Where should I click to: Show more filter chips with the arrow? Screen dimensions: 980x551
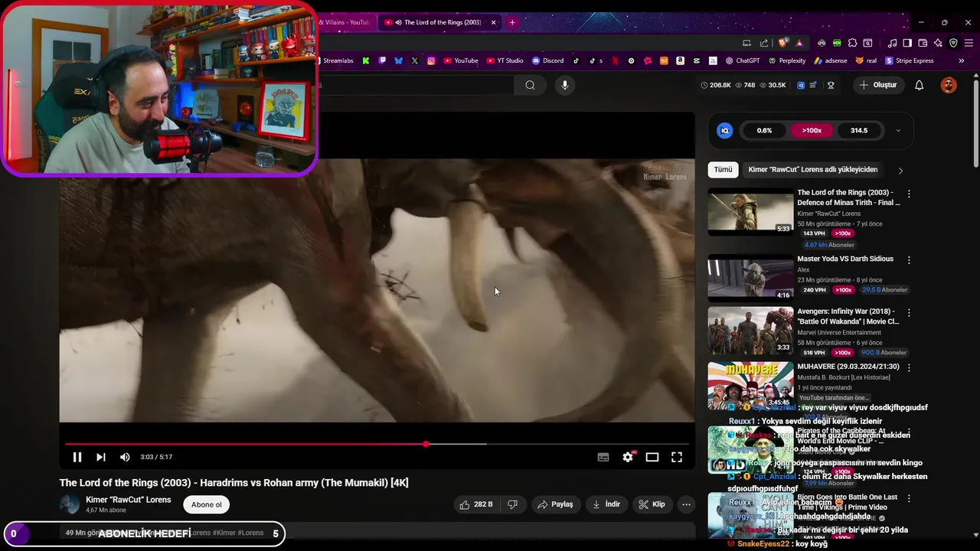point(900,170)
